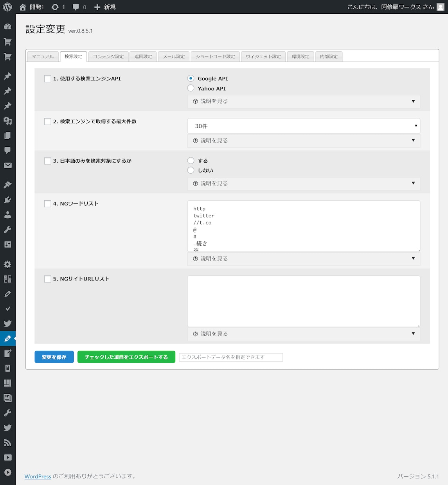Switch to the ショートコード設定 tab

coord(215,56)
